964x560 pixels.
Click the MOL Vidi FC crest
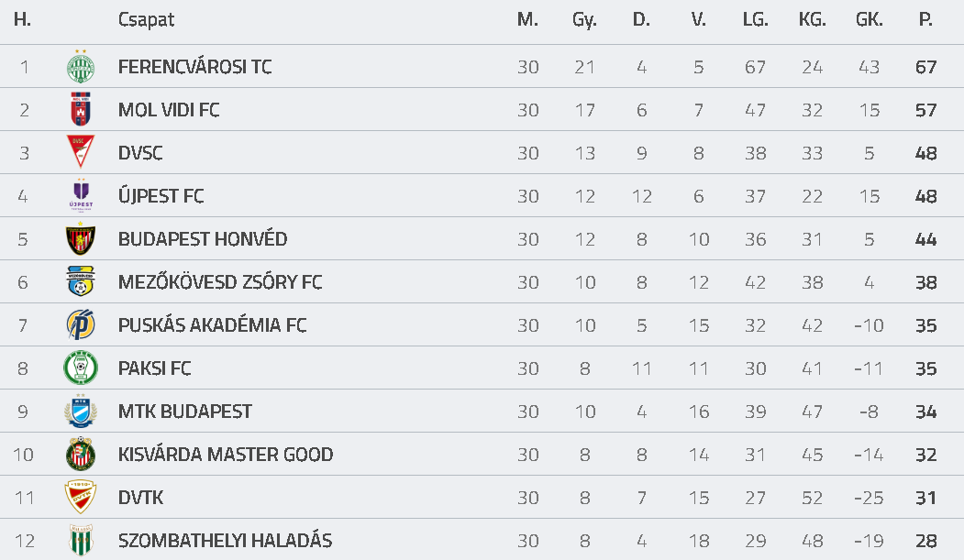pos(81,110)
